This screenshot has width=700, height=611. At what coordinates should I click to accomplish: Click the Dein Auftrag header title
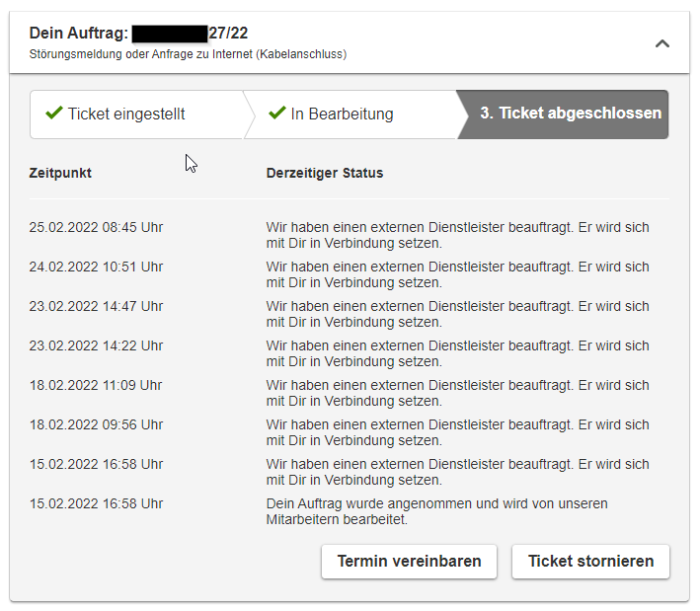(79, 34)
